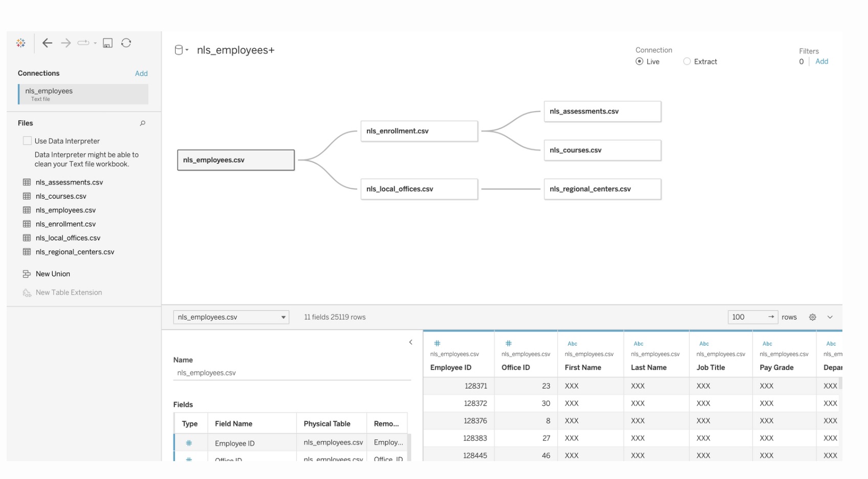The image size is (868, 479).
Task: Click New Union label
Action: (53, 274)
